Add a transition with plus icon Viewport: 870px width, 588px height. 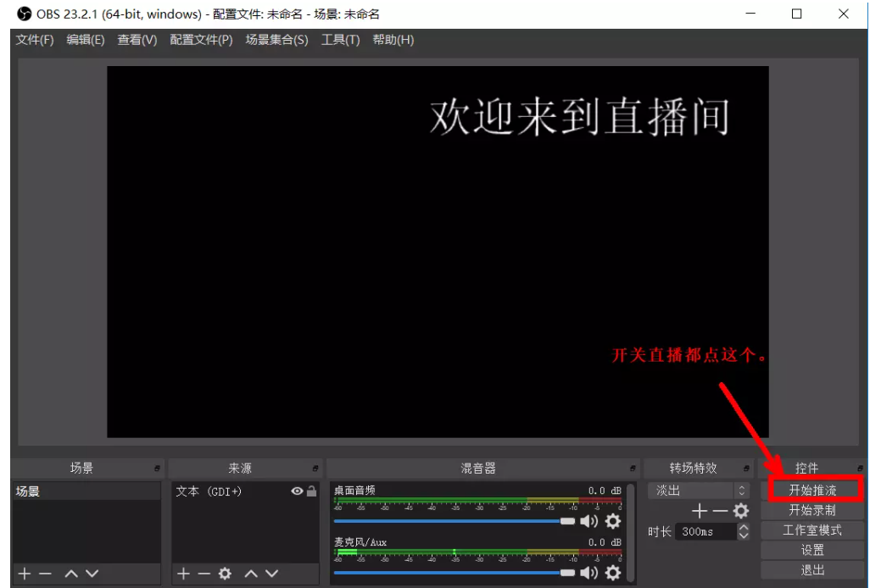coord(699,510)
